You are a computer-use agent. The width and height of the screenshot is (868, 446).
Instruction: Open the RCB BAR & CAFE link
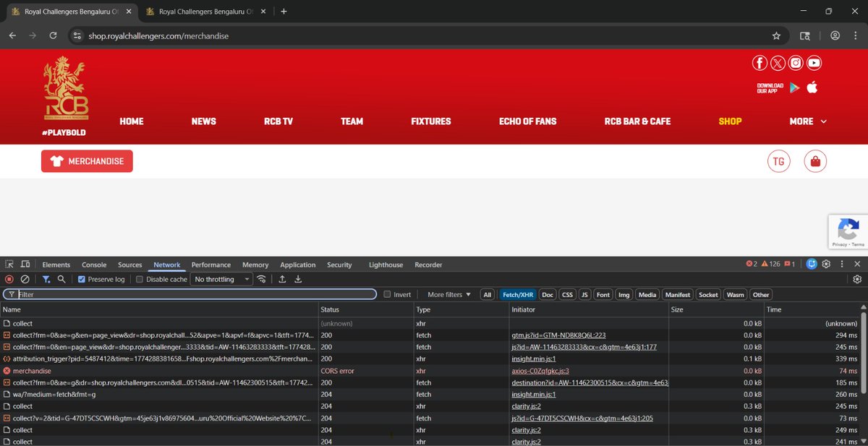pyautogui.click(x=637, y=121)
